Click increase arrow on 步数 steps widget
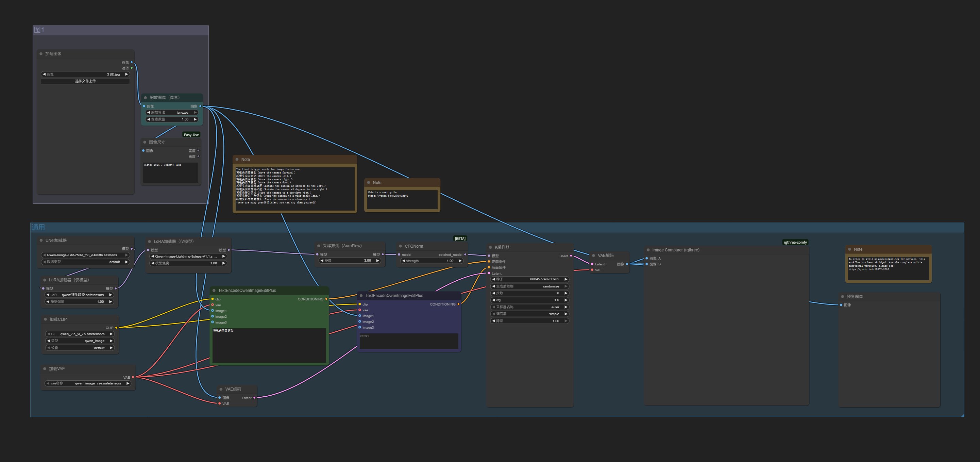This screenshot has width=980, height=462. (566, 293)
